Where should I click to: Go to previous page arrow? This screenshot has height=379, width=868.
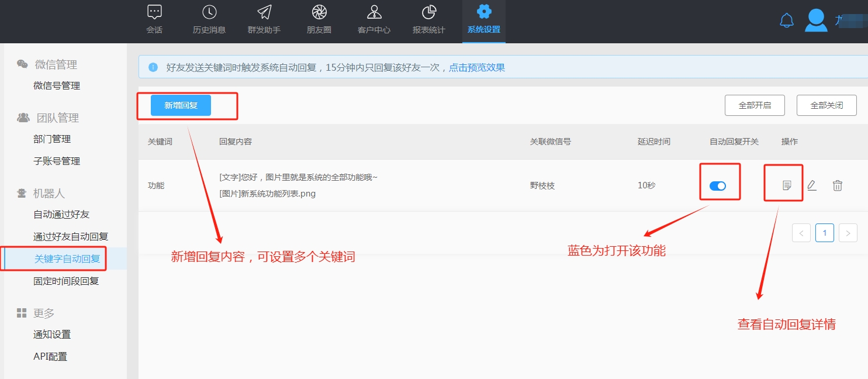[801, 233]
